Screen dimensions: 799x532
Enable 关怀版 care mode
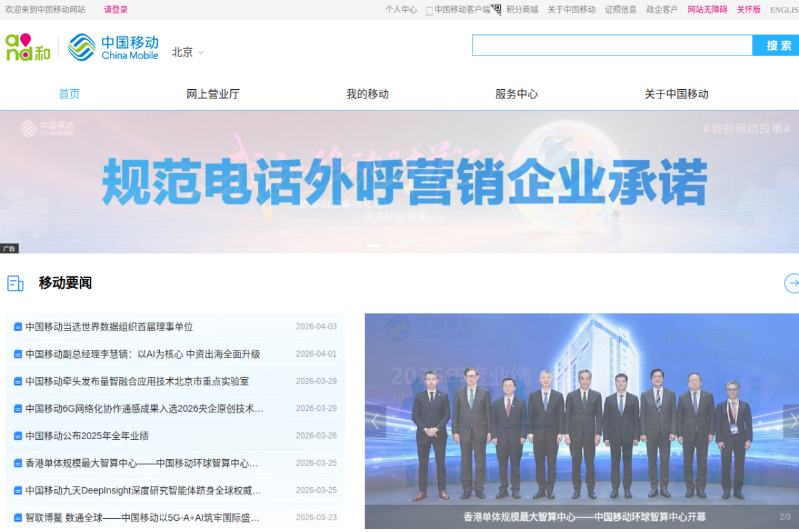[x=748, y=9]
